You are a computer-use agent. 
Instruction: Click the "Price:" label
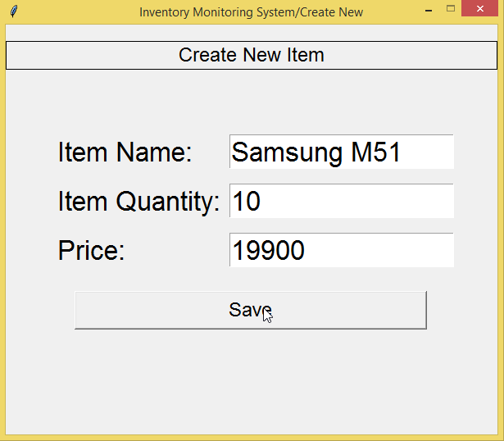click(91, 250)
